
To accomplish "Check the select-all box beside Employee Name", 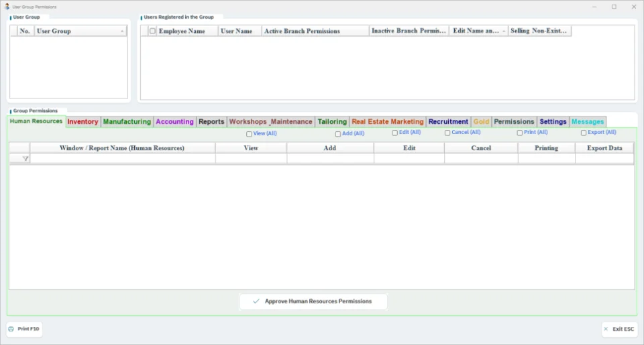I will coord(152,31).
